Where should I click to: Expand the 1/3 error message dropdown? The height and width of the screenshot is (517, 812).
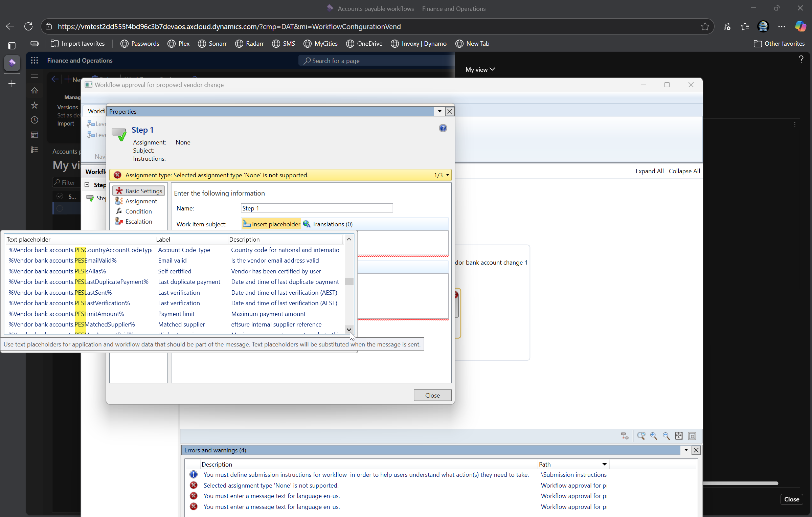coord(448,175)
